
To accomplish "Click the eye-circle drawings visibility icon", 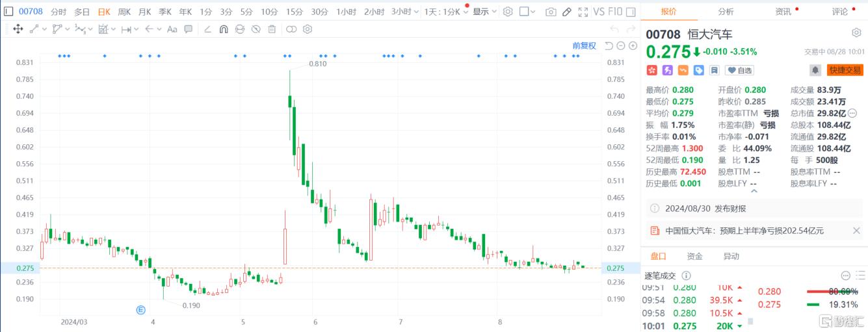I will 240,29.
